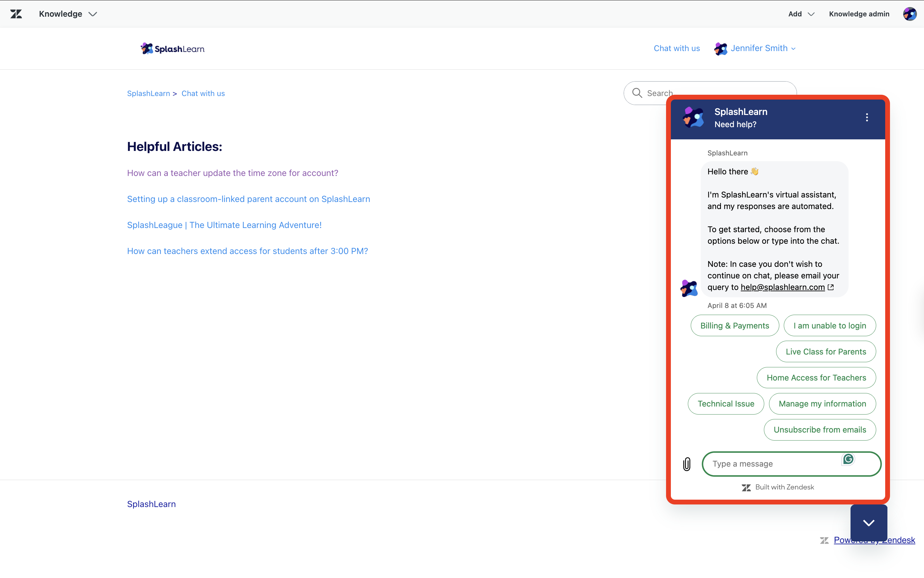
Task: Click SplashLearn footer link
Action: tap(151, 504)
